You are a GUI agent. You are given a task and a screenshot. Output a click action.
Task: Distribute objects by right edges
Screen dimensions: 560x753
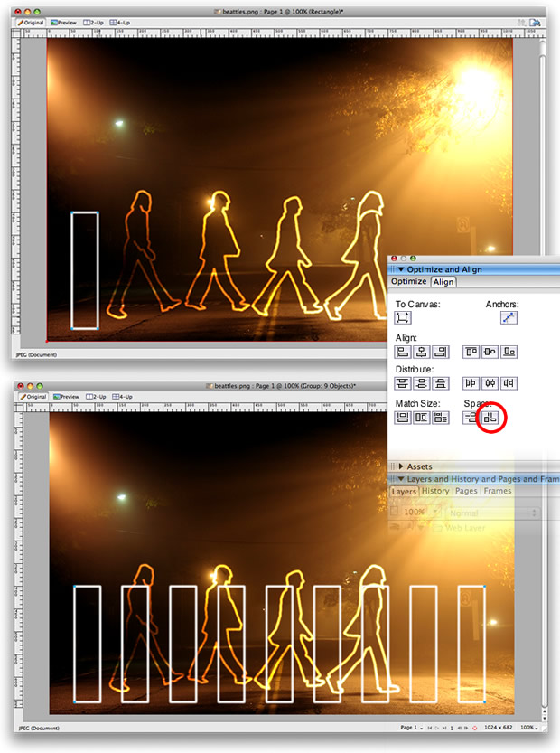[509, 384]
